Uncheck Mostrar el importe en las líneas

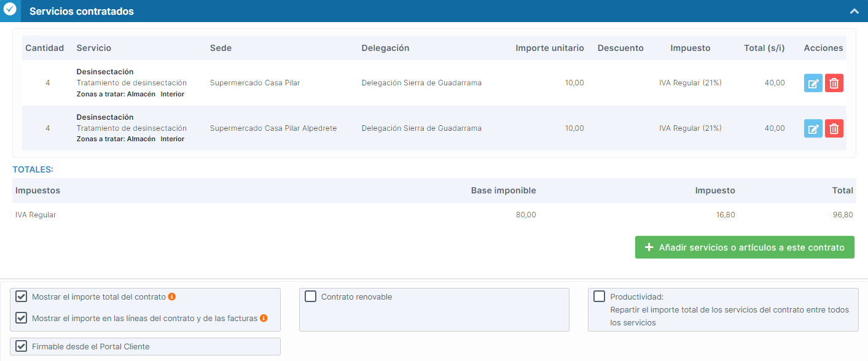tap(22, 318)
